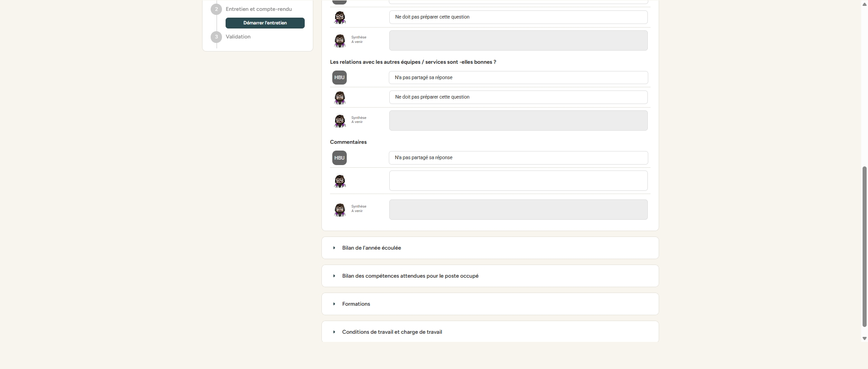Click the scrollbar down arrow
The width and height of the screenshot is (868, 369).
864,338
